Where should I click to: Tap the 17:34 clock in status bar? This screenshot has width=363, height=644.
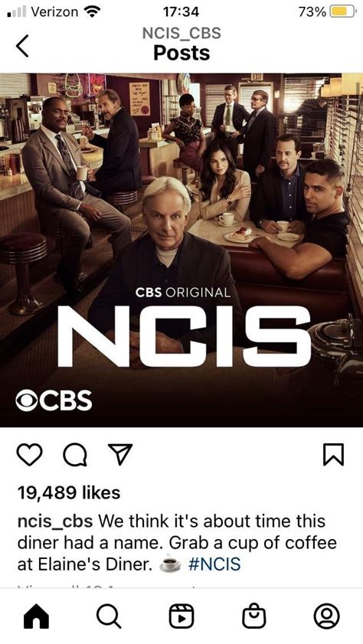point(181,12)
